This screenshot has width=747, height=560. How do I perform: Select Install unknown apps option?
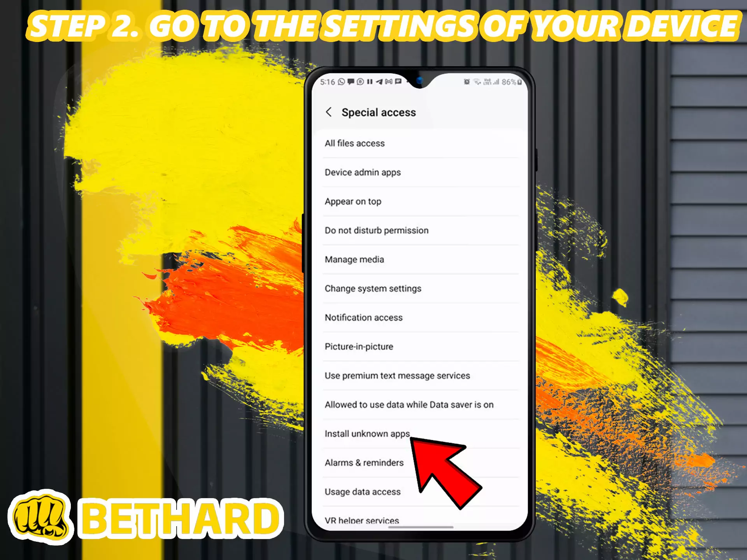pos(367,434)
